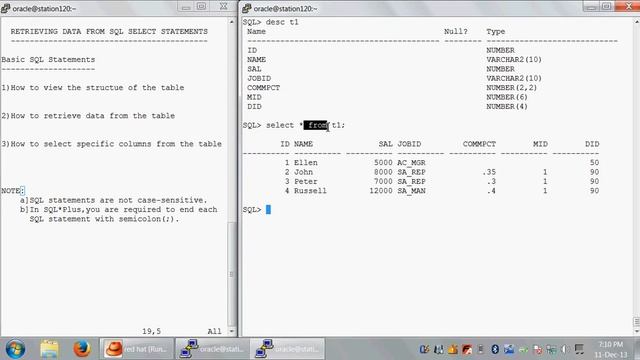Screen dimensions: 640x360
Task: Click the 'NUMBER(6)' type value
Action: [507, 97]
